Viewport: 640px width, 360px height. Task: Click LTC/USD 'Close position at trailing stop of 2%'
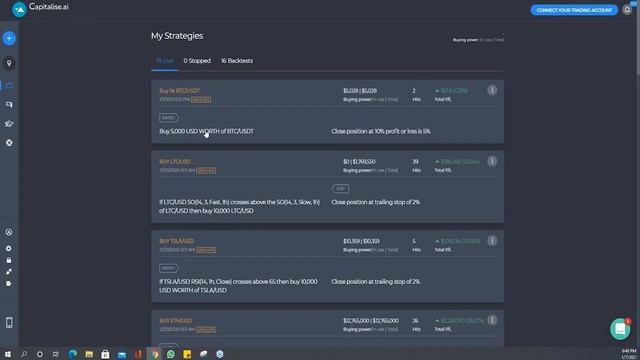pos(376,202)
